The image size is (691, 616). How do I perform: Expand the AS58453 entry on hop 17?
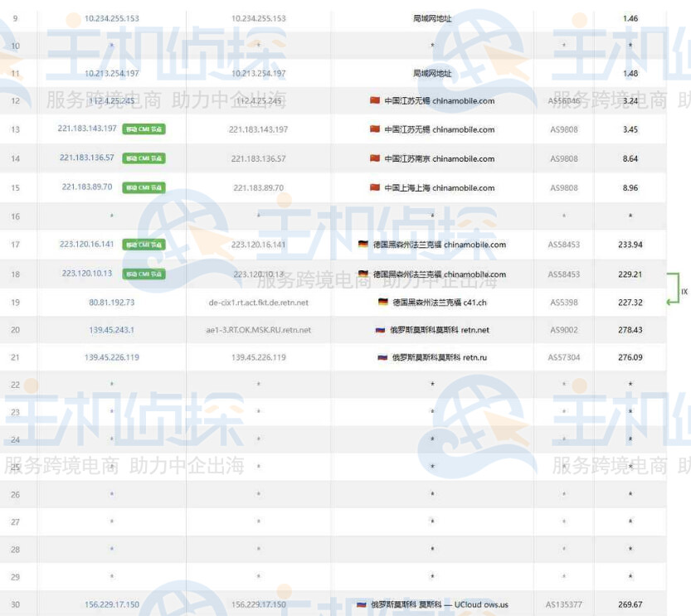coord(564,245)
